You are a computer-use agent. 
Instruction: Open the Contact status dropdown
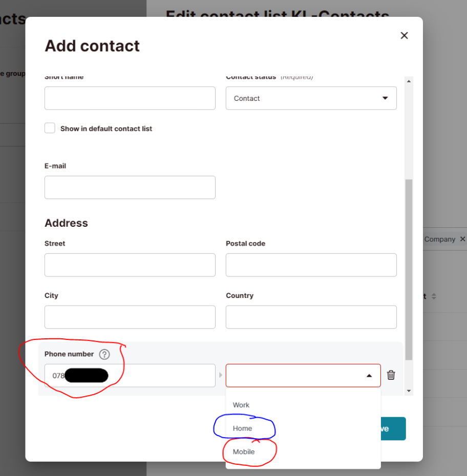311,98
